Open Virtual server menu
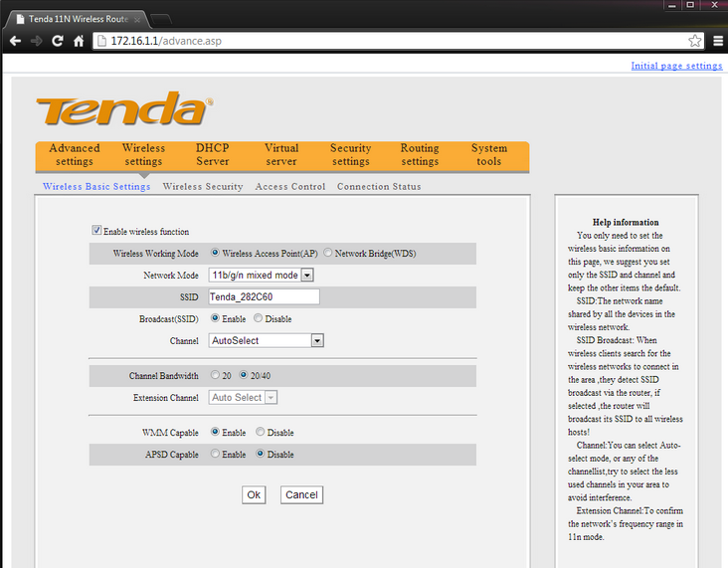728x568 pixels. point(281,154)
